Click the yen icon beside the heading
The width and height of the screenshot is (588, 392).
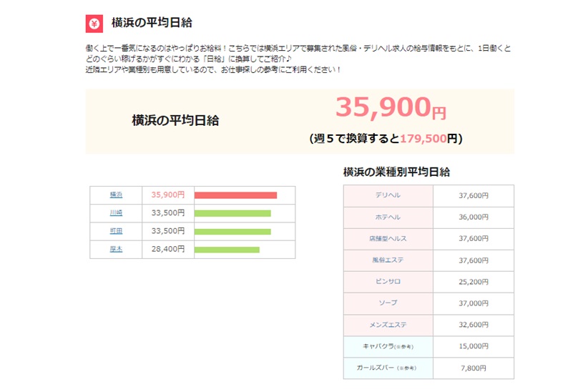(94, 23)
